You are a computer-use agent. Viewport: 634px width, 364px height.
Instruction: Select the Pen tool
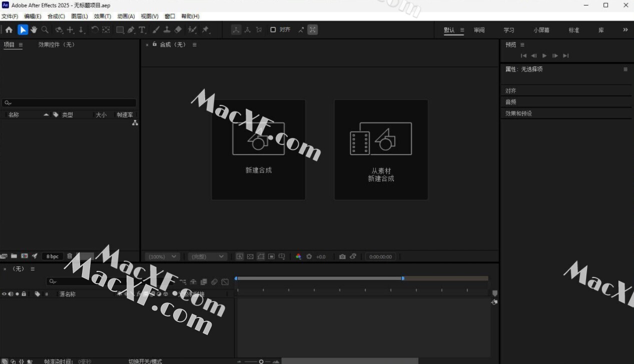pyautogui.click(x=131, y=30)
